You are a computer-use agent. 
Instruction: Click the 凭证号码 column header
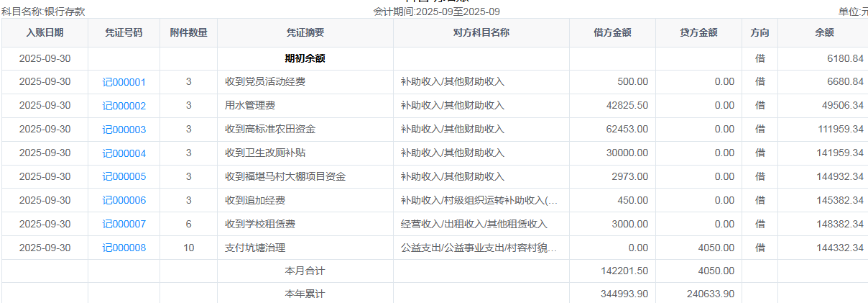click(124, 33)
